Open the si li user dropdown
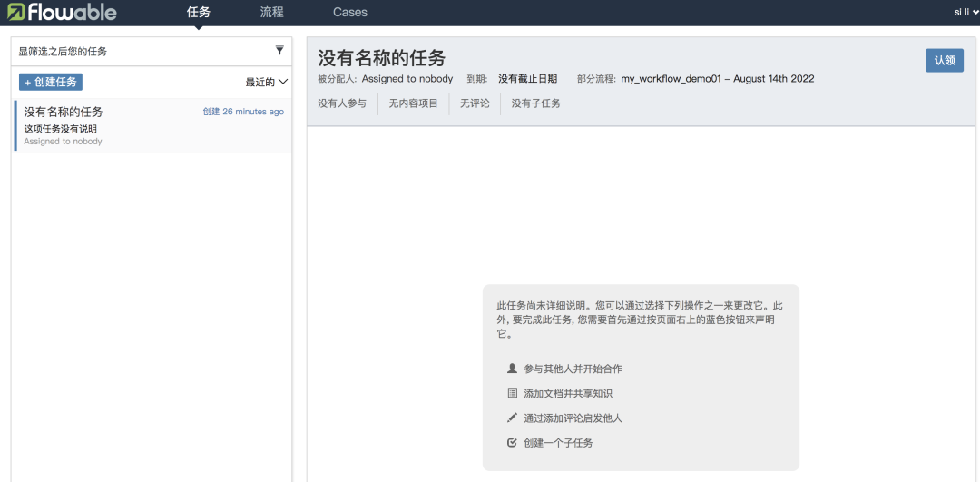 point(966,12)
